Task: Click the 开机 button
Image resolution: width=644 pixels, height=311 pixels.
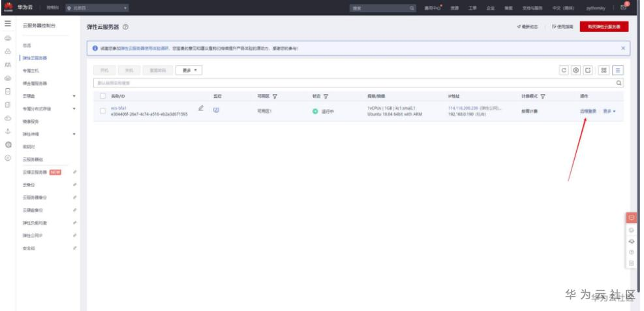Action: [104, 71]
